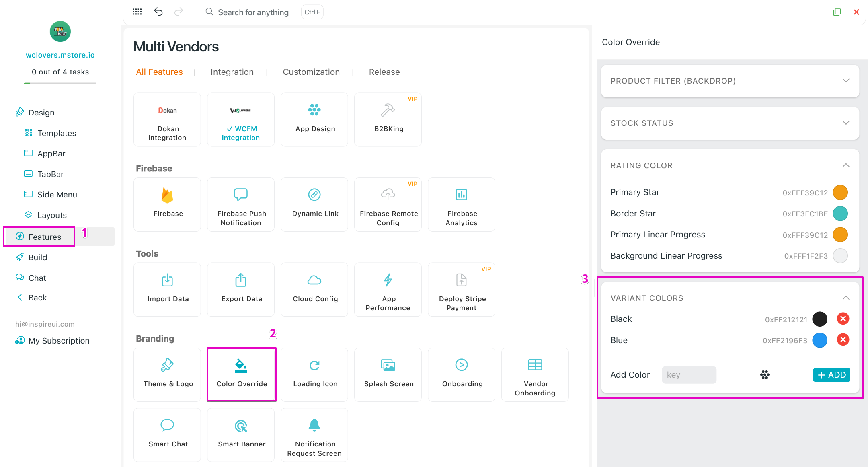The image size is (868, 467).
Task: Collapse the Rating Color section
Action: coord(845,165)
